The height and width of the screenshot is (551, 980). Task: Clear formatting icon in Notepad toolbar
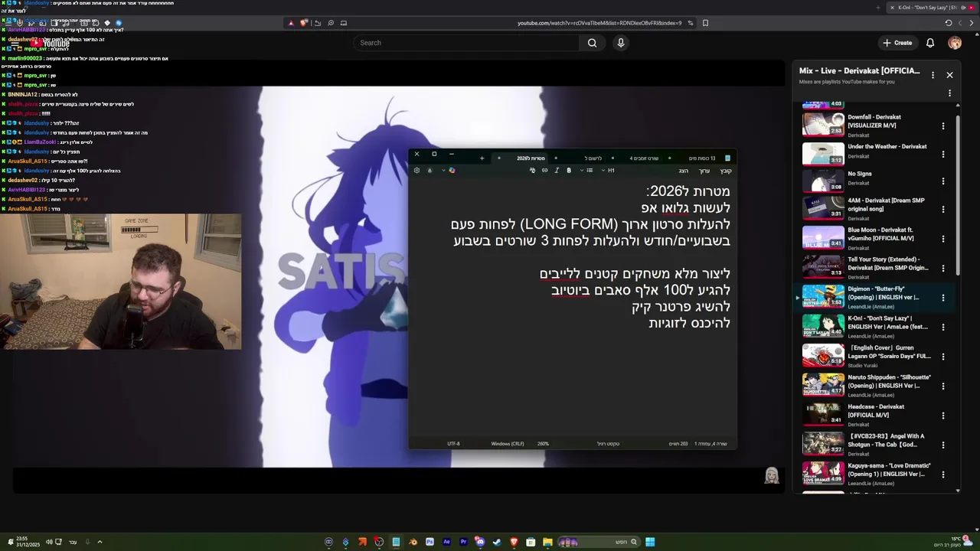[x=532, y=171]
